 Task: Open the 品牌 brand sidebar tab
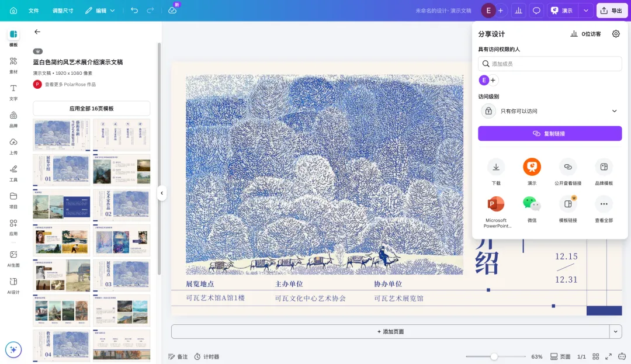[x=13, y=119]
